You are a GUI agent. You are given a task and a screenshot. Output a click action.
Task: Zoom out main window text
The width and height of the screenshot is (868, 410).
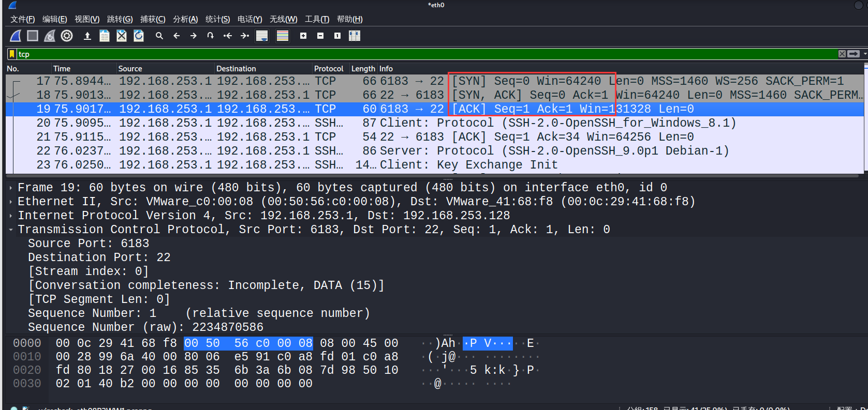(x=320, y=36)
